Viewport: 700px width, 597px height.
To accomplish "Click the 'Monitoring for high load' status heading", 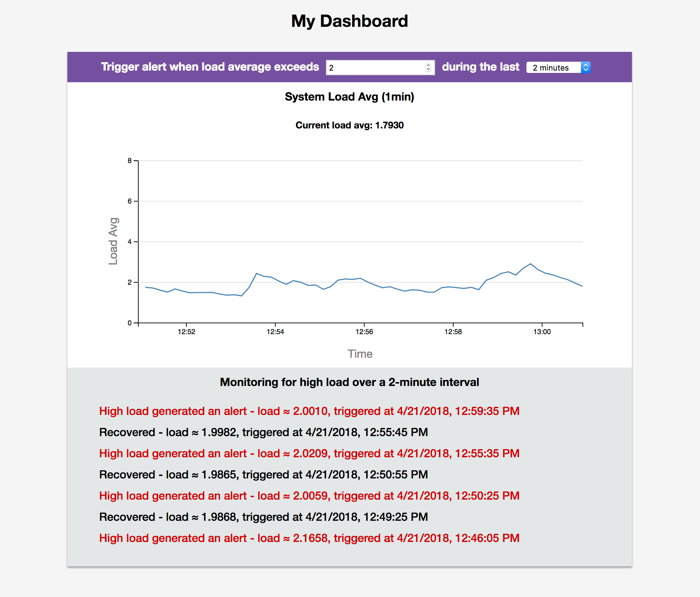I will pyautogui.click(x=349, y=382).
